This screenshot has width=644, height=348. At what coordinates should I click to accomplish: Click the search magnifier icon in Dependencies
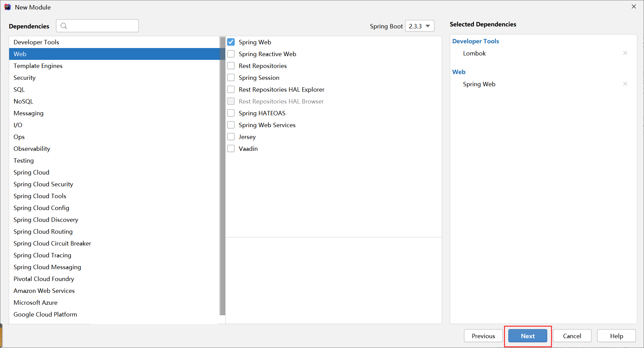(x=64, y=26)
